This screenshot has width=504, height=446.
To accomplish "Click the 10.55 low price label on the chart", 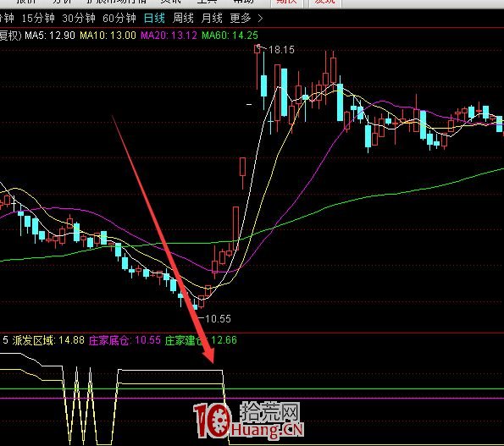I will pos(218,319).
